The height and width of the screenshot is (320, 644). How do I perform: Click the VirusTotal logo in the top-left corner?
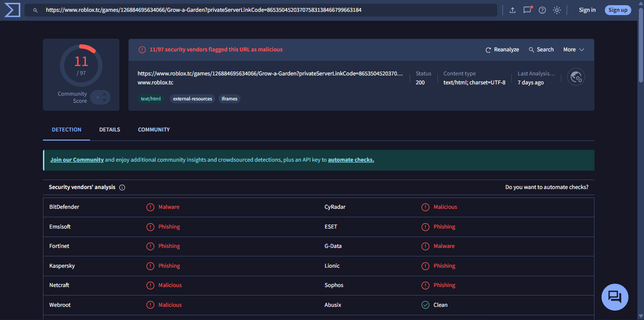click(x=12, y=9)
